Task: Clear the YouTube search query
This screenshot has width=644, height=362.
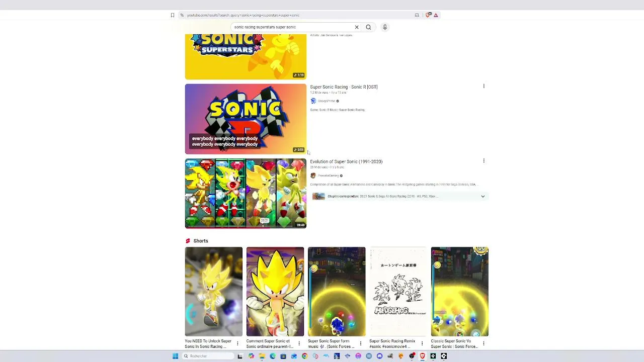Action: (357, 27)
